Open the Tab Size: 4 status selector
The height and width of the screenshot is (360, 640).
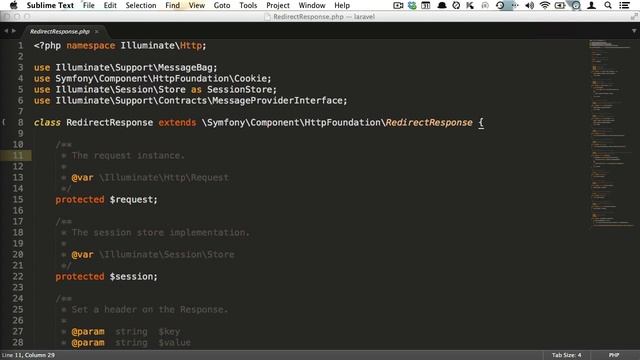pos(567,355)
